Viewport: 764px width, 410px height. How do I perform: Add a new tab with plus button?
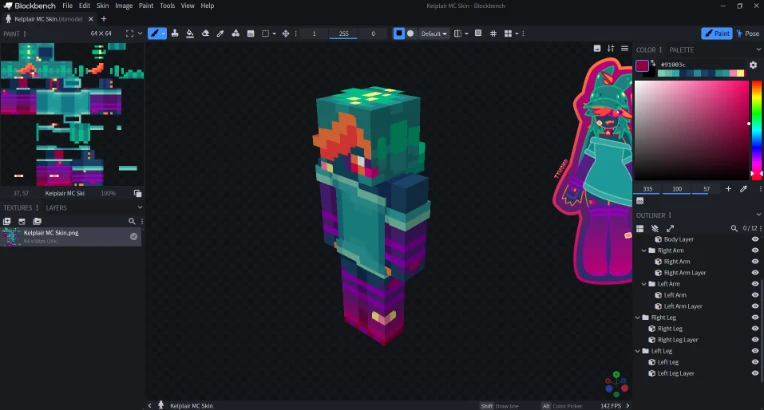tap(103, 19)
